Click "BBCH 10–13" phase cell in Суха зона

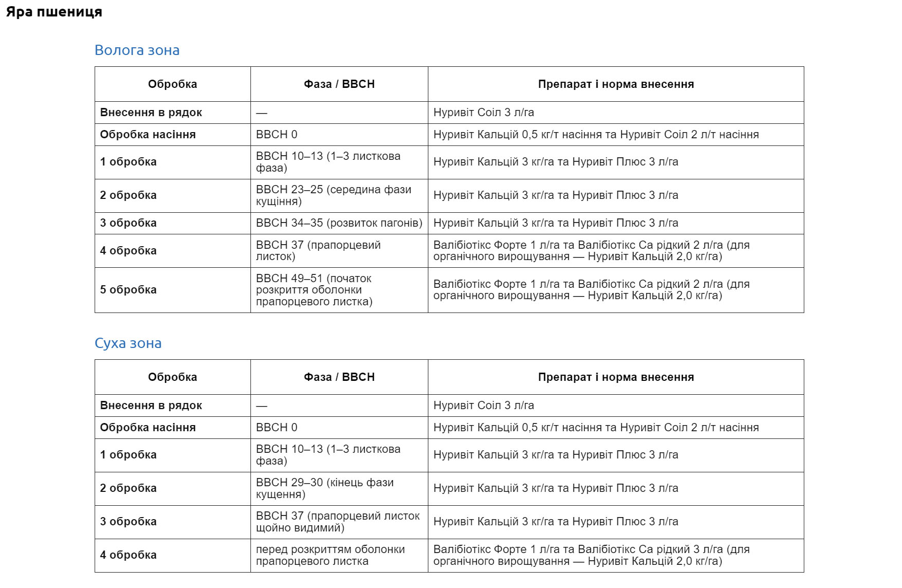(x=339, y=455)
